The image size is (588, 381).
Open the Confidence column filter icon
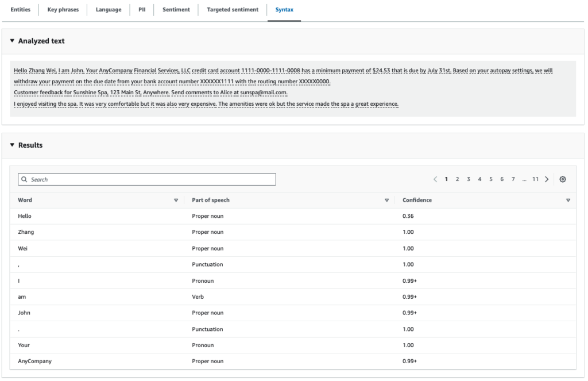click(568, 200)
